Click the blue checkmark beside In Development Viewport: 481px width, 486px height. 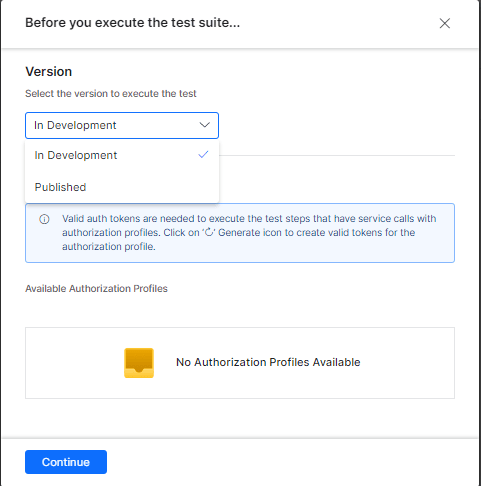[x=203, y=154]
